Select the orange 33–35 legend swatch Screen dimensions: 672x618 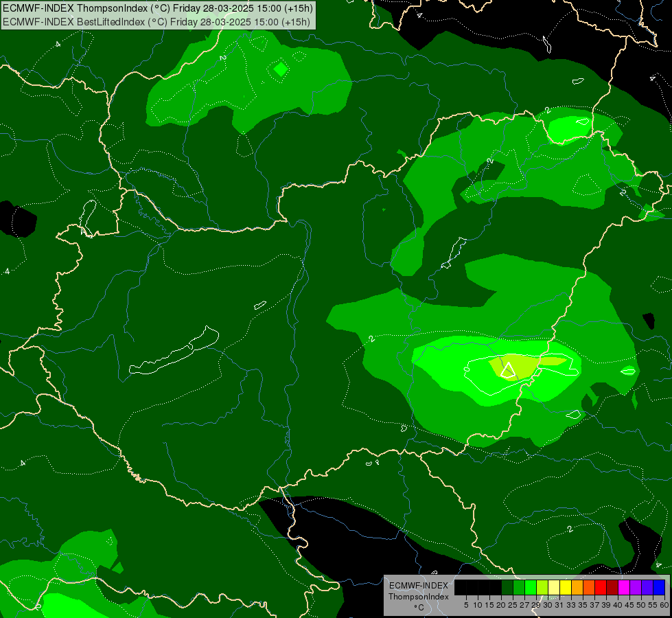coord(577,587)
